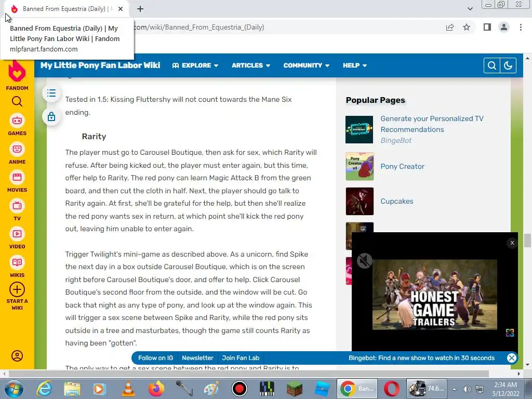
Task: Expand the Articles dropdown menu
Action: [x=251, y=65]
